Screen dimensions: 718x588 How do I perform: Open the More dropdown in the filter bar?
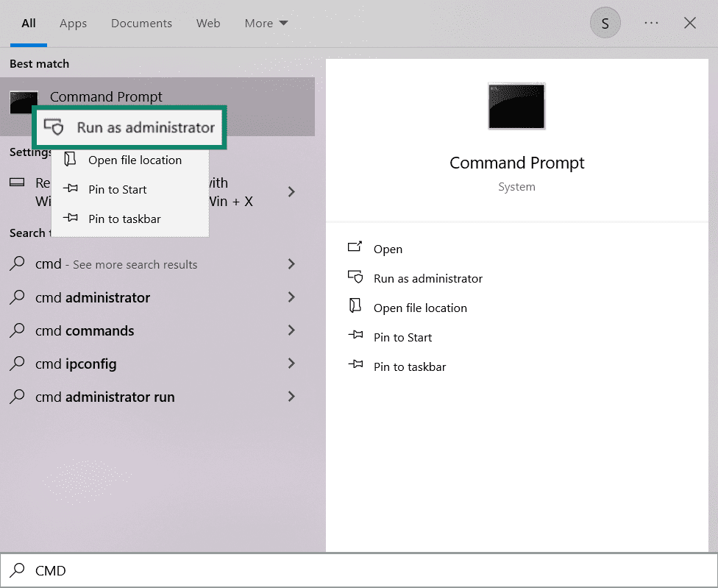tap(266, 23)
